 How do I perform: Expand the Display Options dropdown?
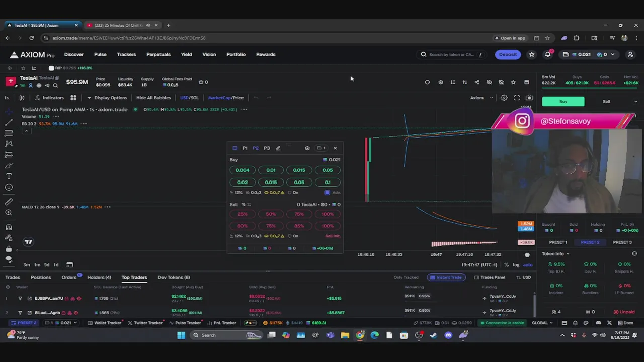[x=107, y=98]
